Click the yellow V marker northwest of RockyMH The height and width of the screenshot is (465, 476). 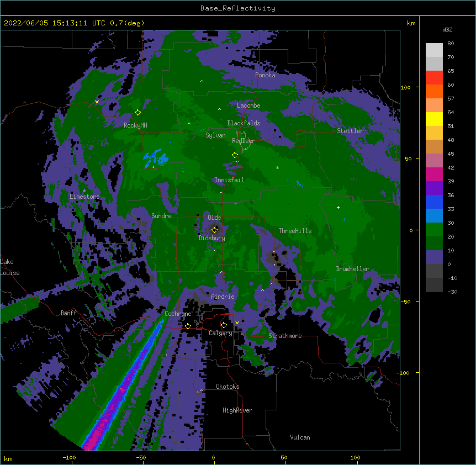tap(97, 102)
